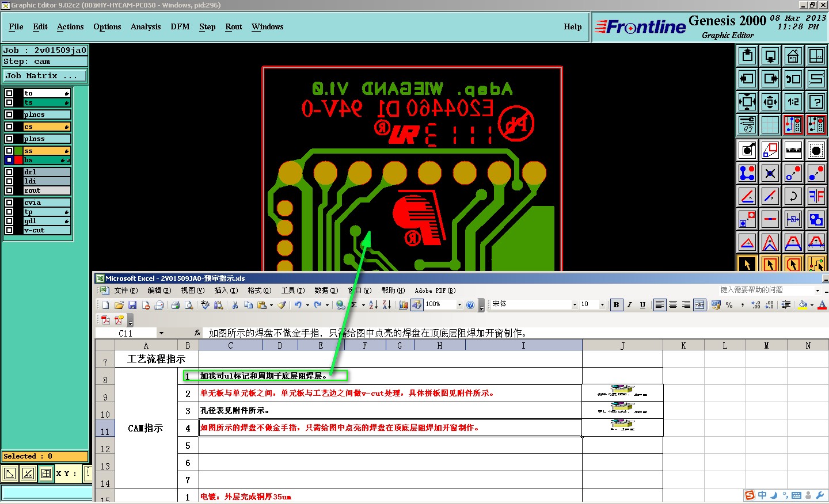Open the Excel font name dropdown
Image resolution: width=829 pixels, height=504 pixels.
click(574, 305)
